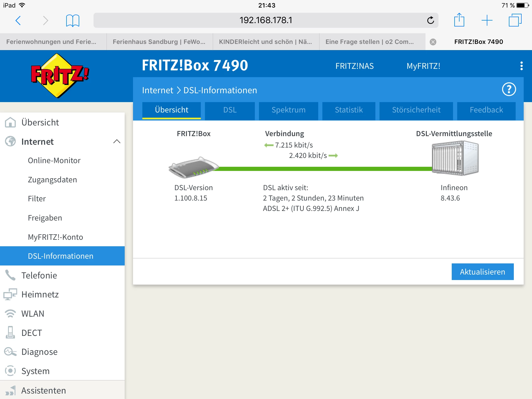Open MyFRITZ!-Konto submenu item
532x399 pixels.
[62, 237]
